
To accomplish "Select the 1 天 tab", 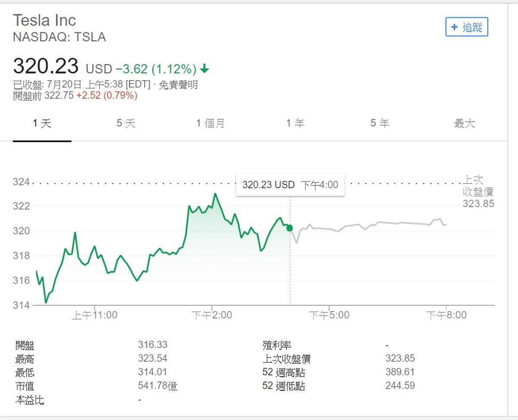I will click(x=42, y=124).
